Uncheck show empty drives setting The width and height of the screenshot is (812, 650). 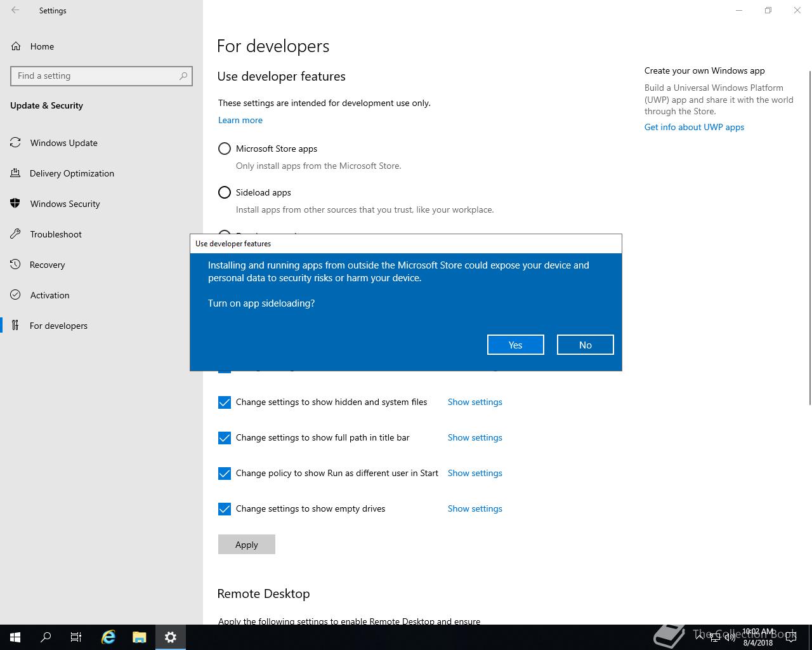click(x=225, y=509)
